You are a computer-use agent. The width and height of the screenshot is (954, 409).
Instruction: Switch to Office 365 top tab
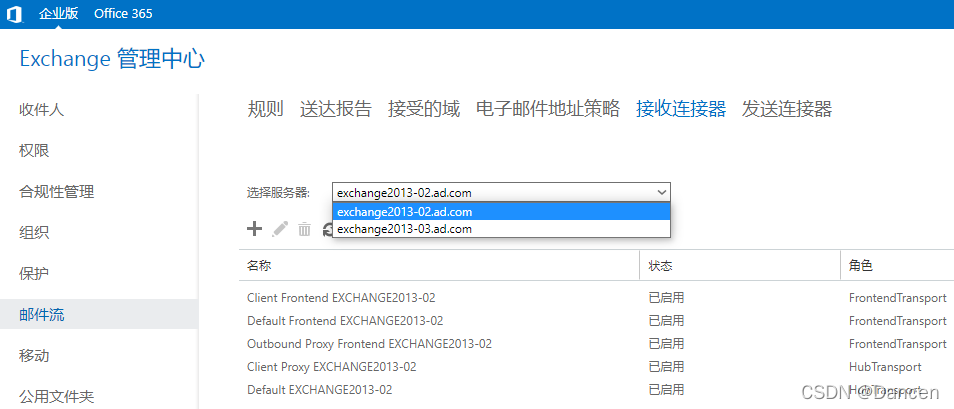123,13
